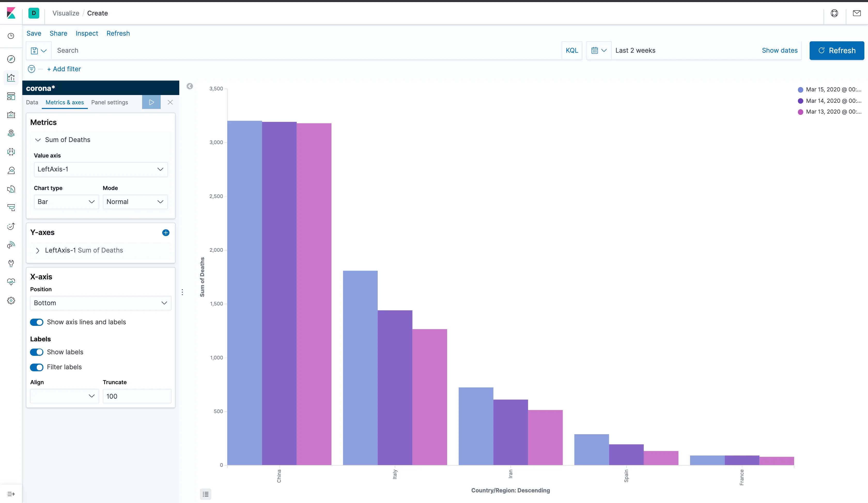
Task: Open the Chart type Bar dropdown
Action: click(66, 202)
